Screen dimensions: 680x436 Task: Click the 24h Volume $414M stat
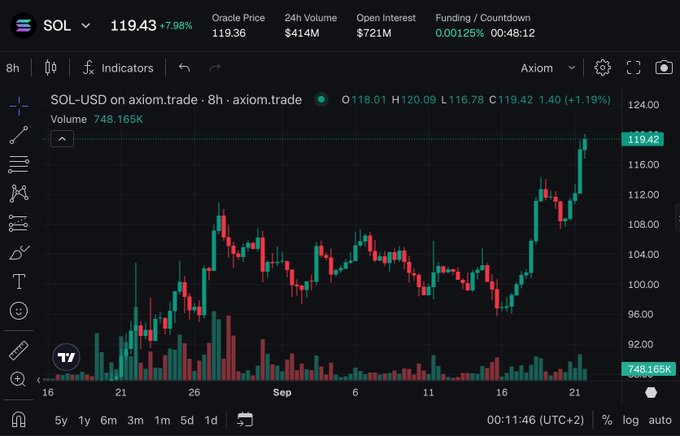[311, 26]
